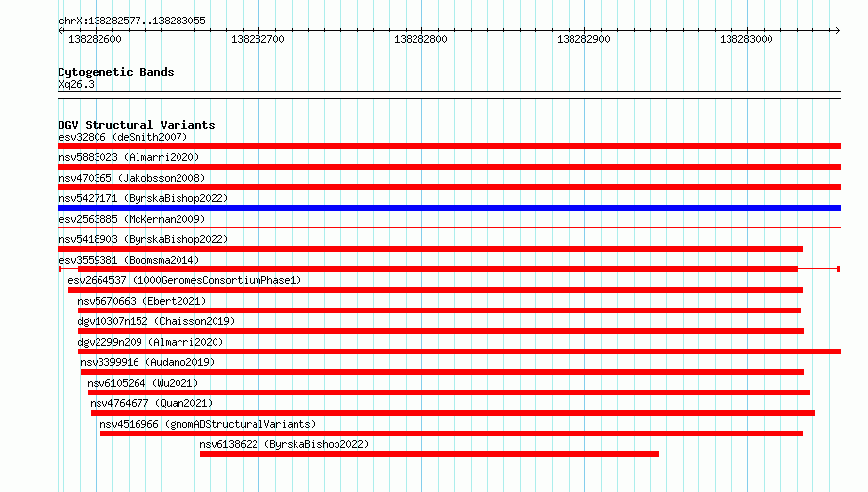Click the short red bar under nsv6138622
Screen dimensions: 868x492
click(429, 454)
